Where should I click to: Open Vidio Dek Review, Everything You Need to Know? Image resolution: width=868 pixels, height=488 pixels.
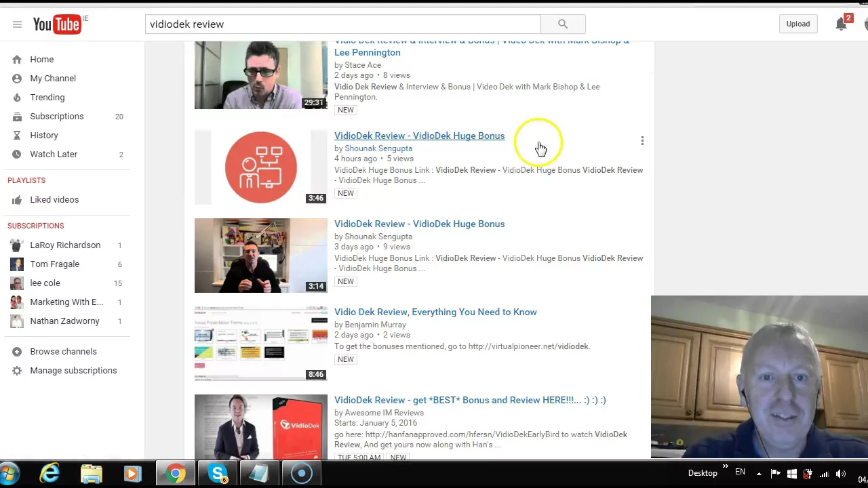[435, 312]
